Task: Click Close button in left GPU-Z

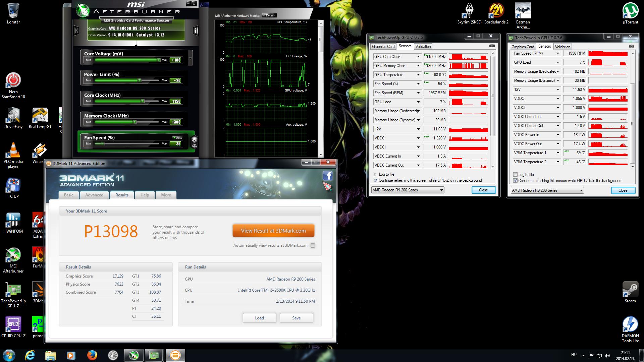Action: [483, 190]
